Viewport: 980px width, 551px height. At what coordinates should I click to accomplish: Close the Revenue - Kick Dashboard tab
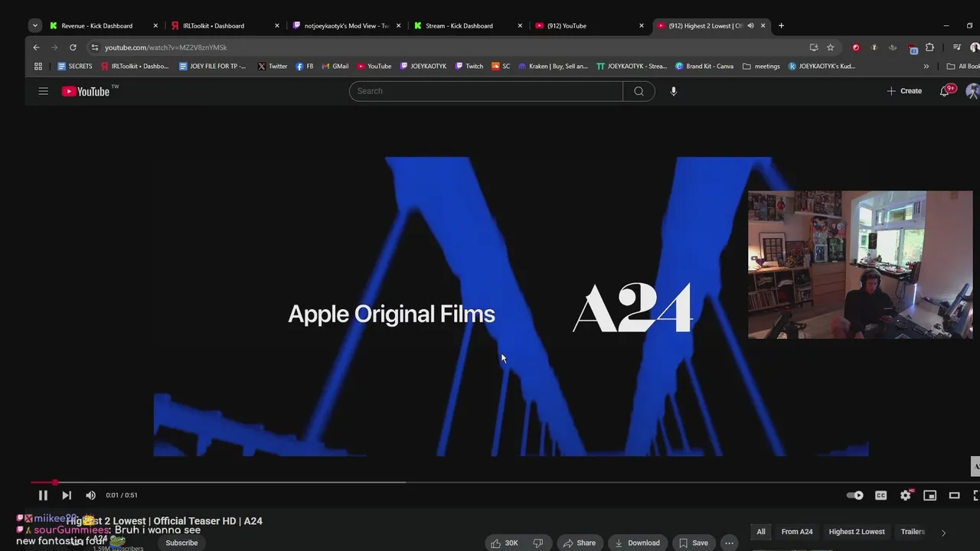click(x=156, y=25)
